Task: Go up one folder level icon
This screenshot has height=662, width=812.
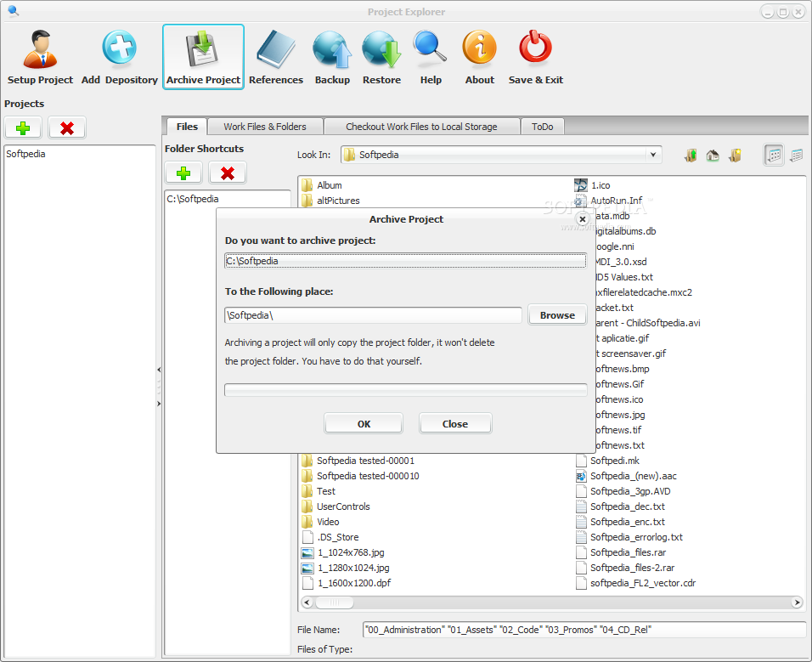Action: pos(691,155)
